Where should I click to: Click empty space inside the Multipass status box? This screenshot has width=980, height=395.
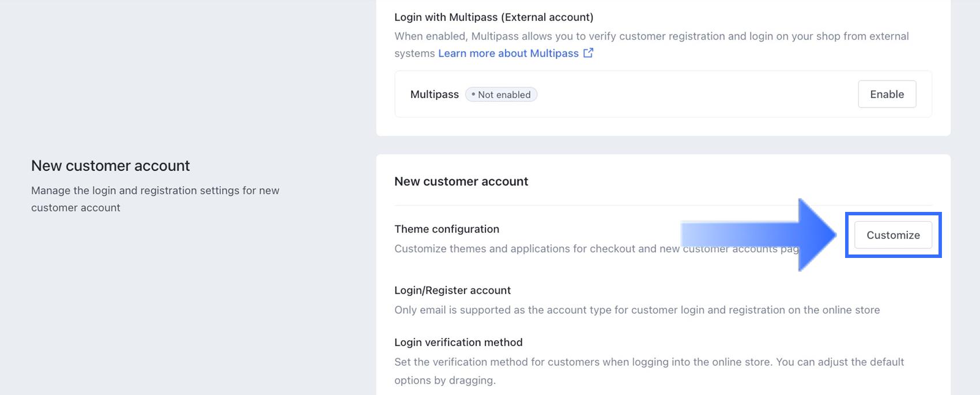click(692, 94)
